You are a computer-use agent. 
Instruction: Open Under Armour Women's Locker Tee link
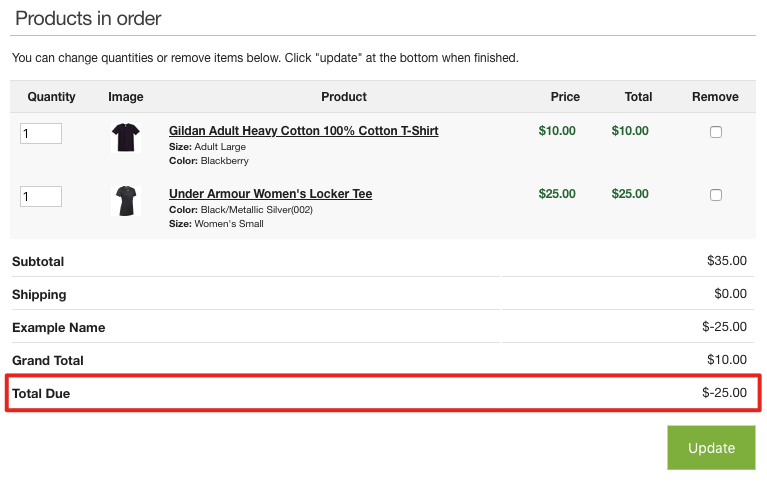pos(271,194)
